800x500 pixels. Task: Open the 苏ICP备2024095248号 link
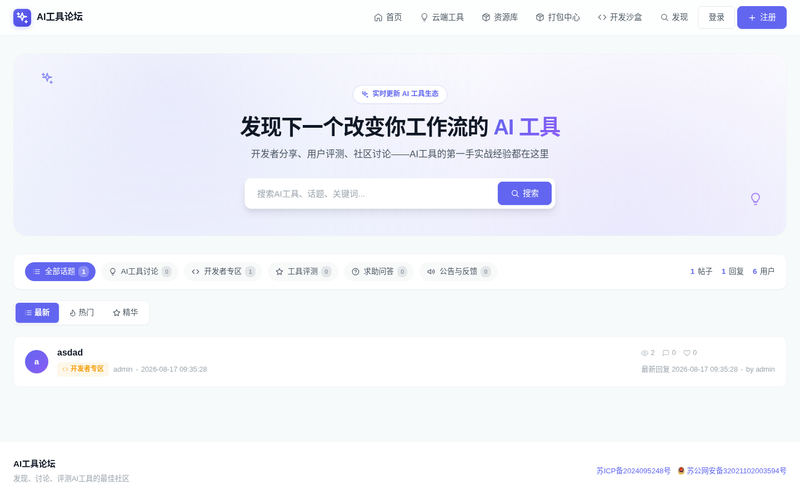coord(633,471)
